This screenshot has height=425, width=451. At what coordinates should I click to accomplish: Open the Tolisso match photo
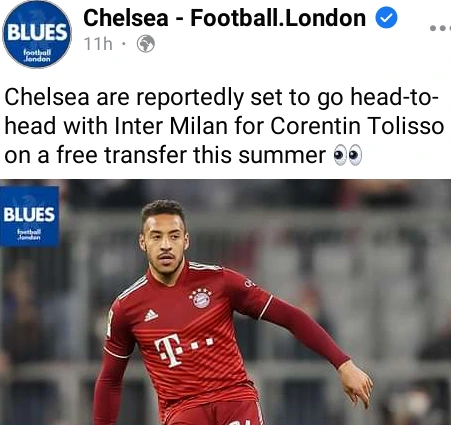pos(225,302)
